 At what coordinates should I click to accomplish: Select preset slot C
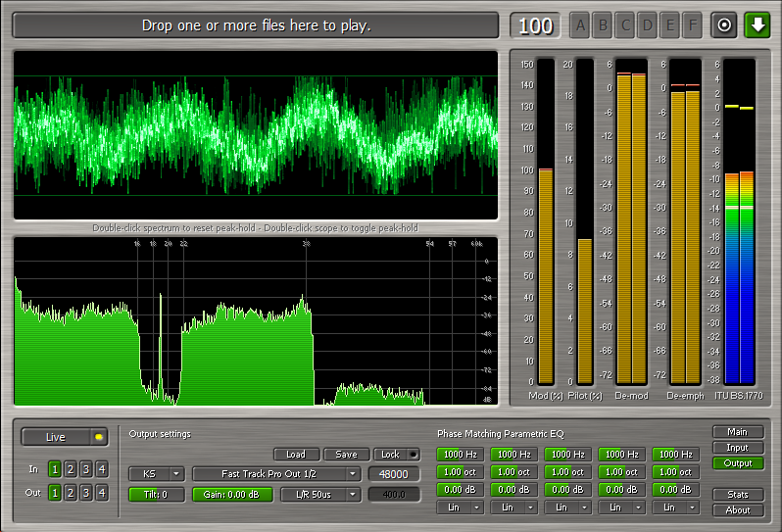click(x=625, y=25)
